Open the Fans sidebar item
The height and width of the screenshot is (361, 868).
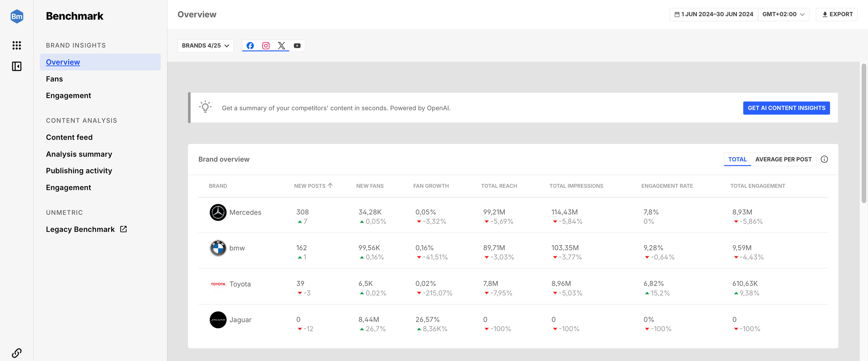click(54, 79)
